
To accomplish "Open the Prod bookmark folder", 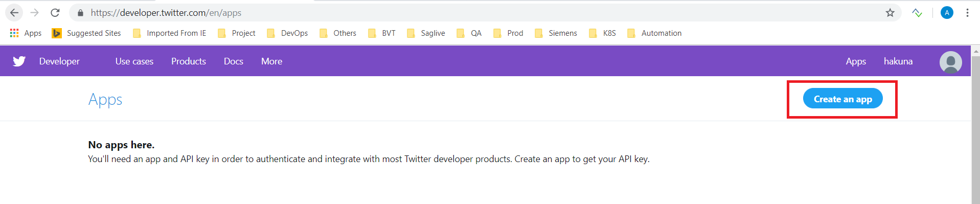I will [508, 33].
